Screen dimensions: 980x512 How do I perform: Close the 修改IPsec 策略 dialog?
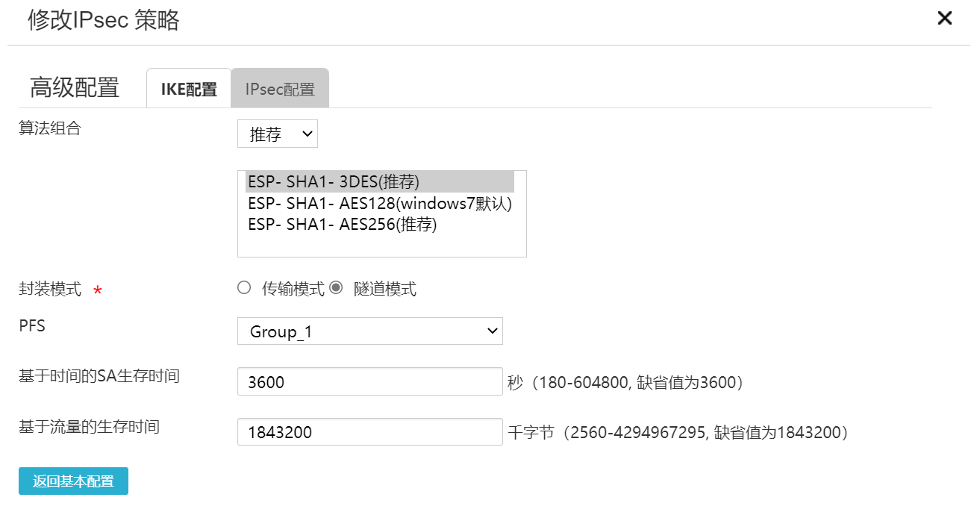[945, 19]
